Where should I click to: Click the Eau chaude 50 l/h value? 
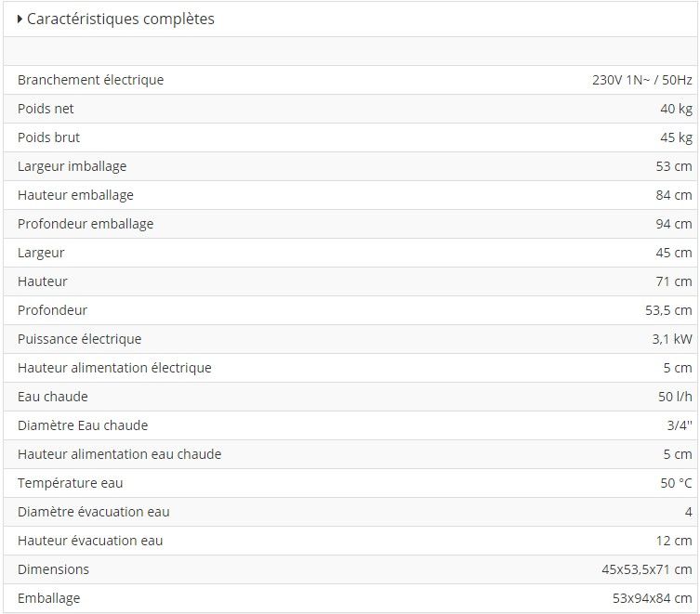[x=675, y=397]
